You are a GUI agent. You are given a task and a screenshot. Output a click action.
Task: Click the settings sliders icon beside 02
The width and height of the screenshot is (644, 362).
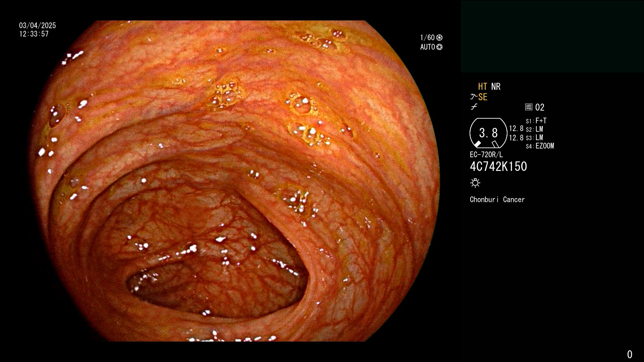(529, 107)
